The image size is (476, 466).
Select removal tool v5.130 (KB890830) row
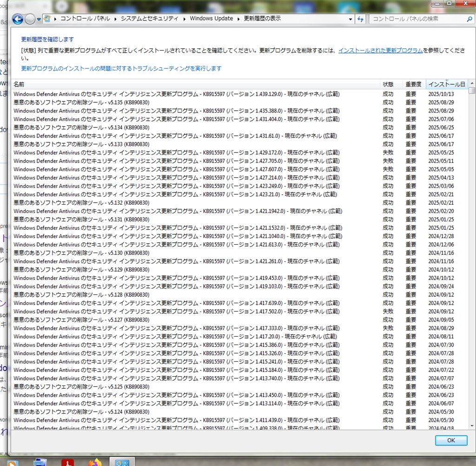240,253
